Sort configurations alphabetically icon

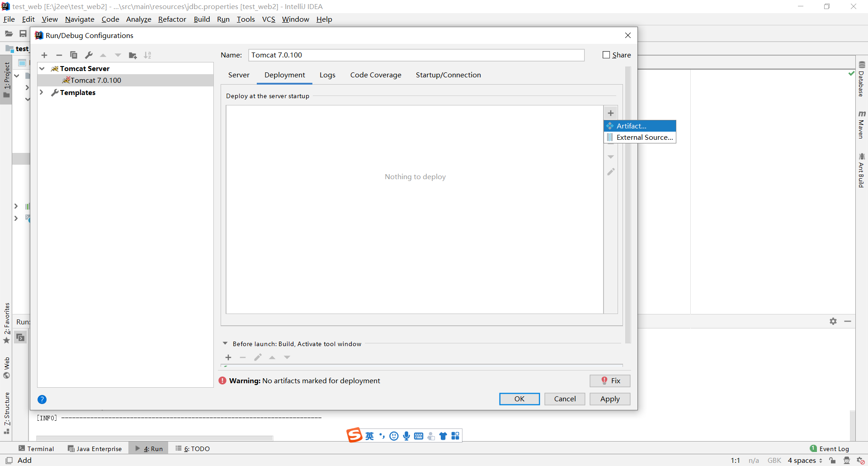[x=148, y=55]
